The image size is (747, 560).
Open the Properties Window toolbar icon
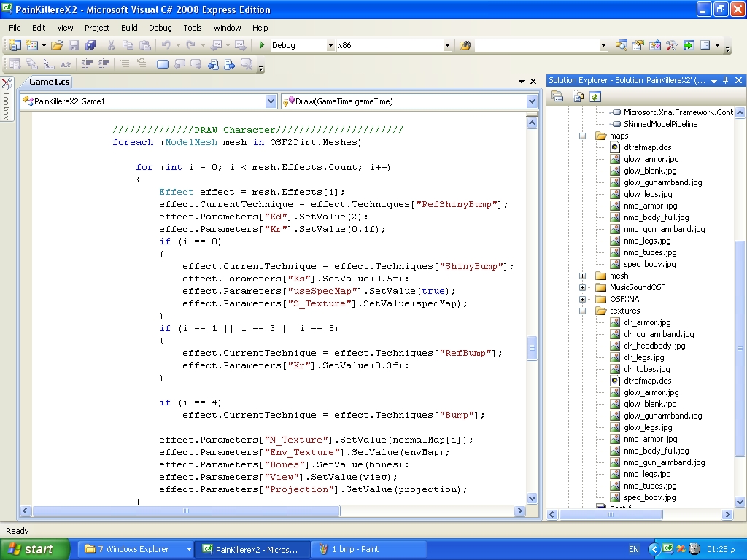tap(638, 45)
